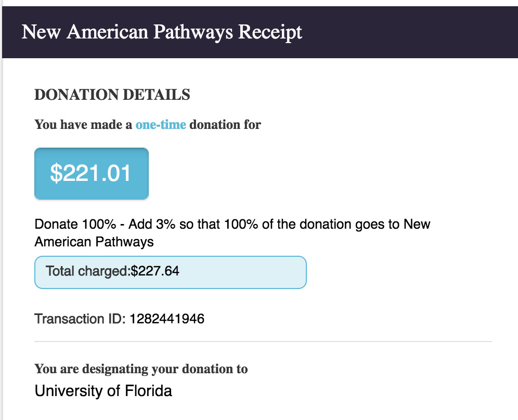Click the $221.01 donation amount button
518x420 pixels.
[91, 174]
